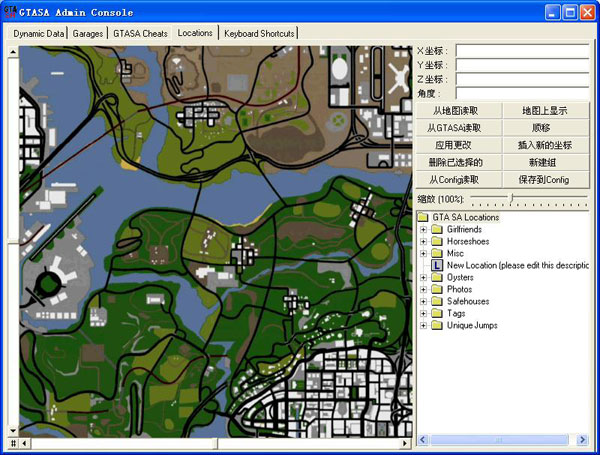Click the New Location L icon

(437, 265)
